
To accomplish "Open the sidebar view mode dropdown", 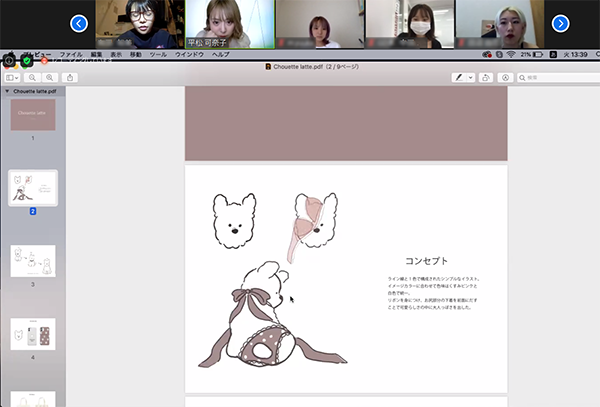I will (12, 77).
